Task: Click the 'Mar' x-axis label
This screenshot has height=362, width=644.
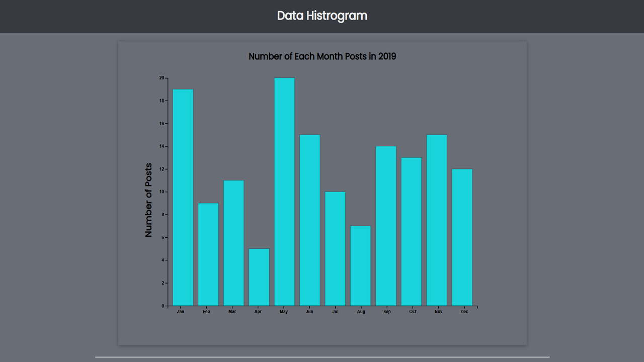Action: (232, 312)
